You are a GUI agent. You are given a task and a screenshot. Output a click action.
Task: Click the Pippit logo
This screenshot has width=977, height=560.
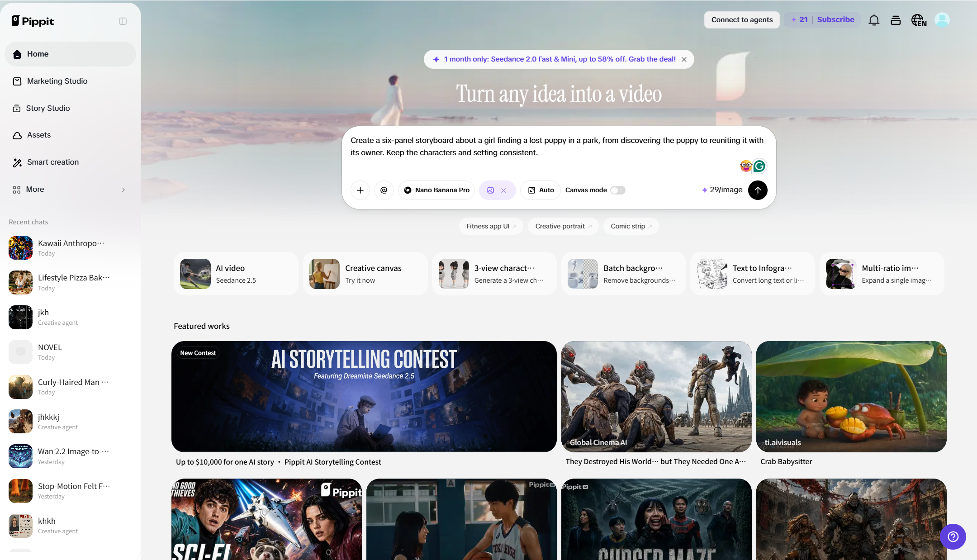(x=33, y=21)
